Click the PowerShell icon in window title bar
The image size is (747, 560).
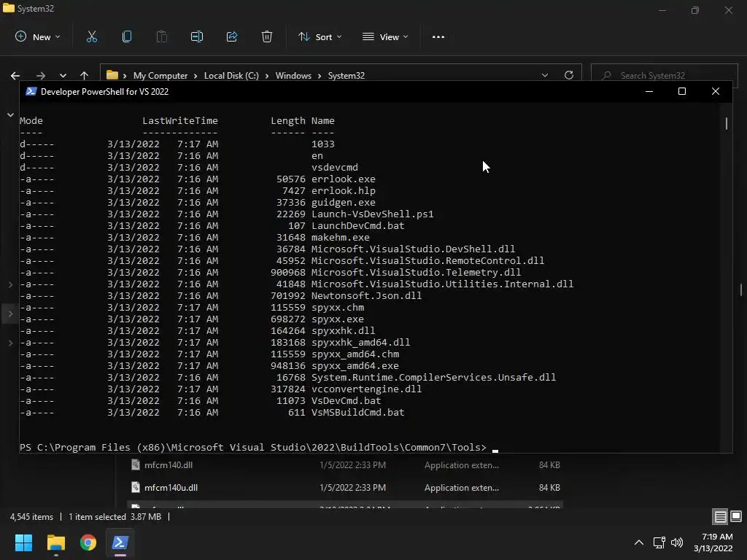click(x=31, y=91)
